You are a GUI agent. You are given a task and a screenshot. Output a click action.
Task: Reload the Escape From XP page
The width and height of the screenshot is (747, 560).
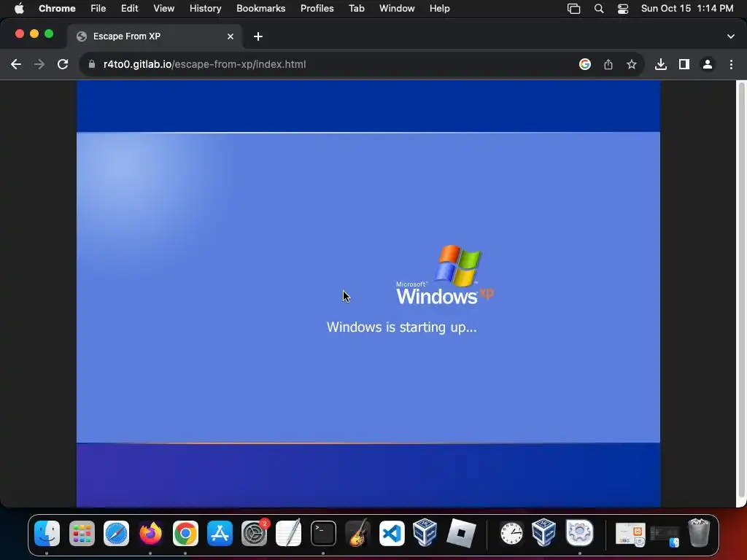click(x=63, y=64)
